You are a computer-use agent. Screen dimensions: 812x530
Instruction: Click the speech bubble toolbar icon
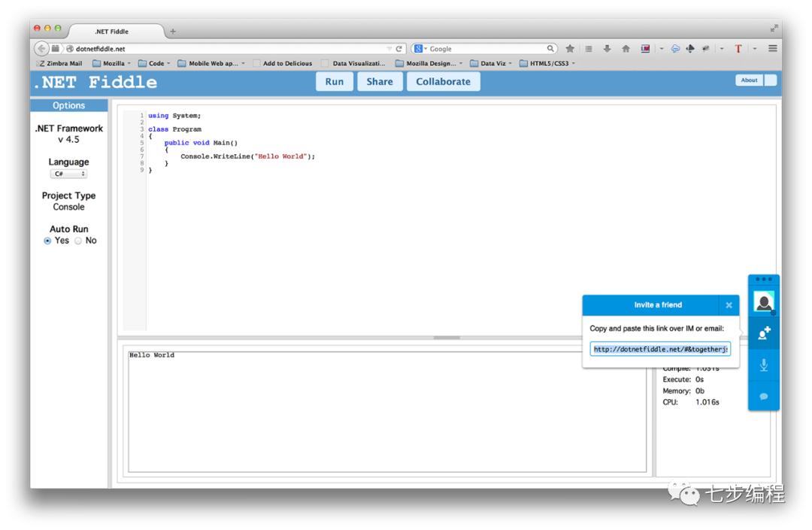tap(675, 49)
